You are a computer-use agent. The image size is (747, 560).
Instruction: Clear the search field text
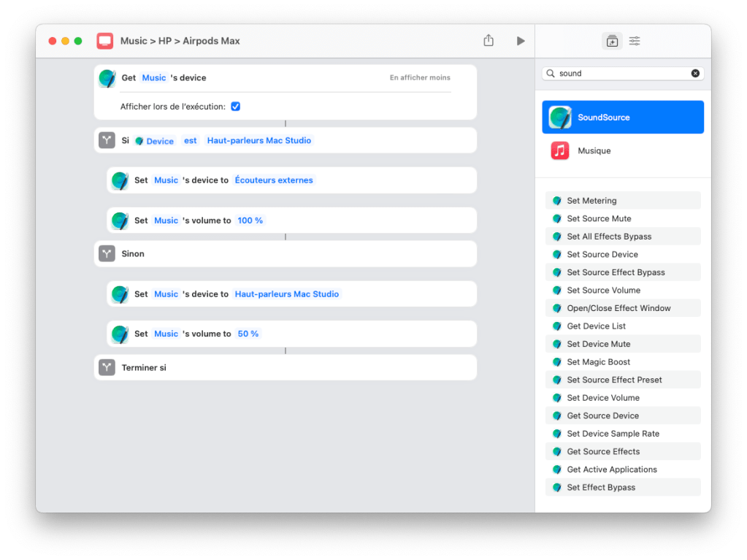[x=695, y=73]
